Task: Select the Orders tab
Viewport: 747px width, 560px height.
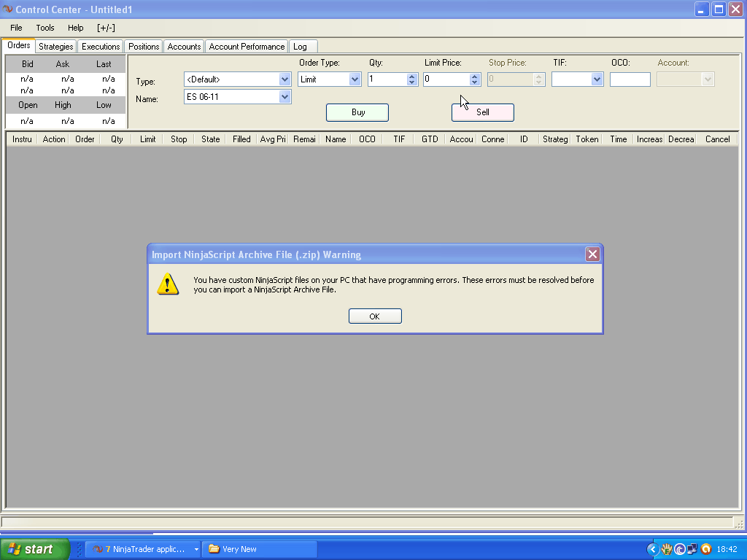Action: coord(18,45)
